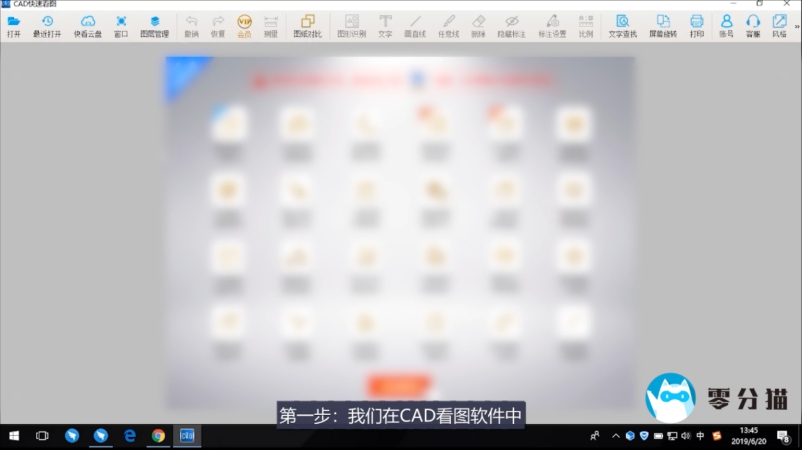Switch the 中 input method indicator

(700, 436)
